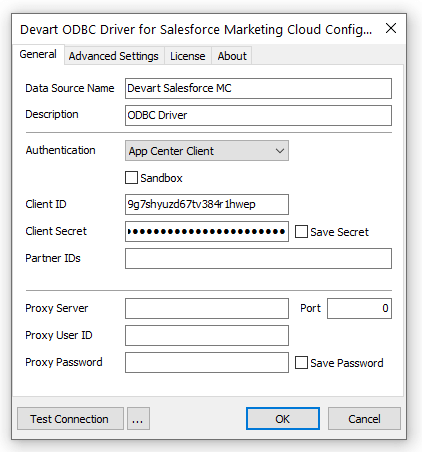Enable the Sandbox checkbox
Viewport: 422px width, 452px height.
[x=131, y=178]
